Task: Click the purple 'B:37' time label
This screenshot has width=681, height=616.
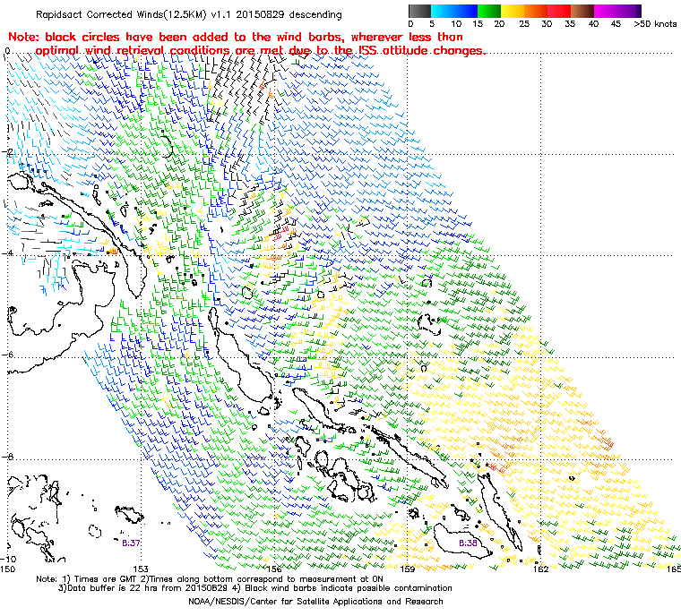Action: pos(131,543)
